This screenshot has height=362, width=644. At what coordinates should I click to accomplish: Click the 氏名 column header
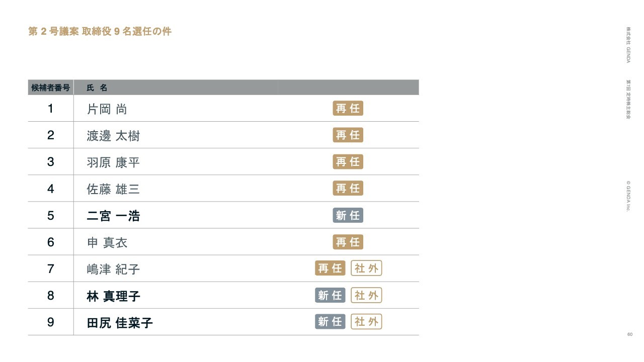point(97,87)
